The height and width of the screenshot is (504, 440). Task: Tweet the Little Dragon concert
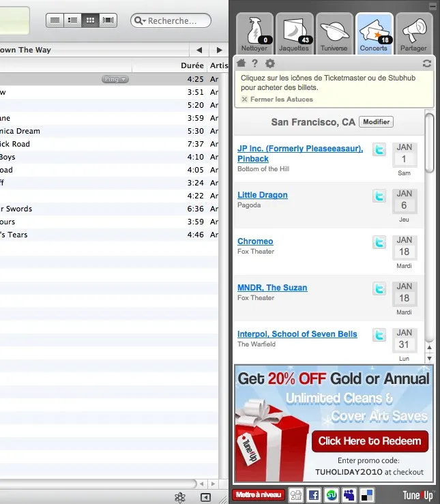pyautogui.click(x=379, y=196)
